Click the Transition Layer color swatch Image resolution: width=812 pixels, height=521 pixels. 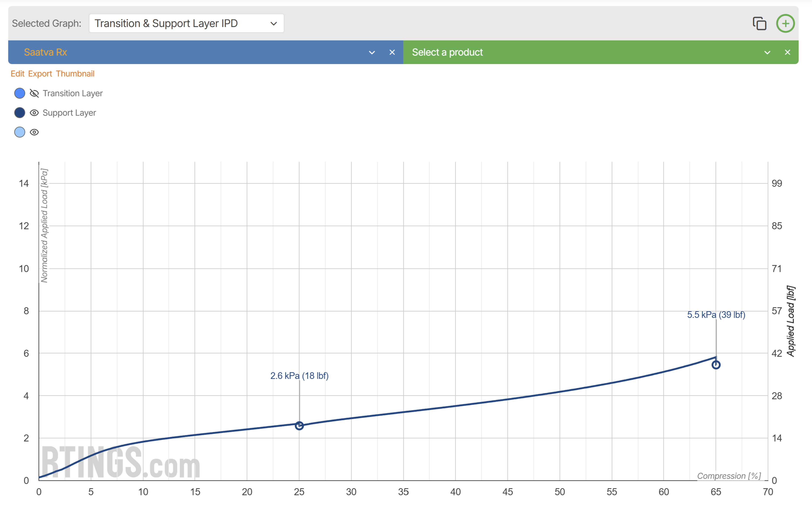20,93
